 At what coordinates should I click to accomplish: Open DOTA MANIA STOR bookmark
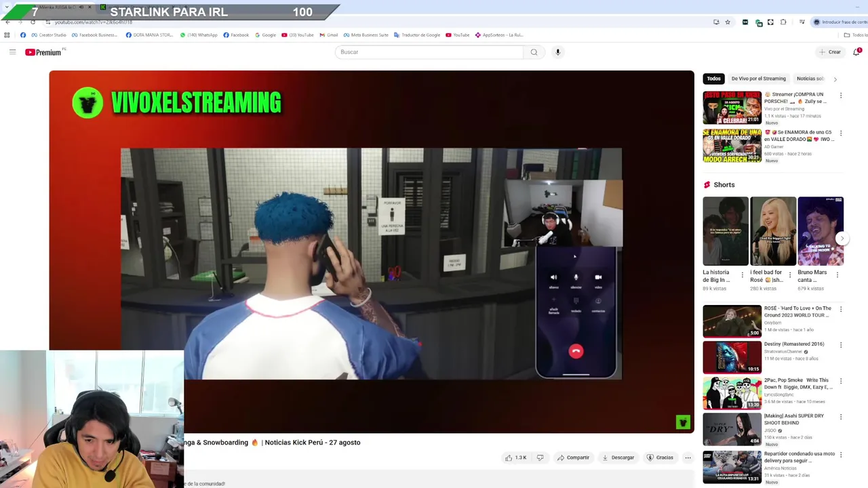[149, 35]
